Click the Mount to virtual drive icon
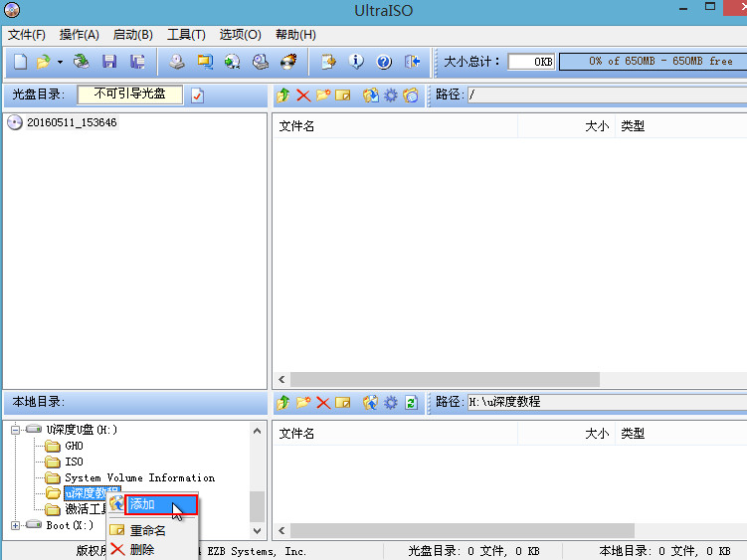747x560 pixels. (261, 62)
